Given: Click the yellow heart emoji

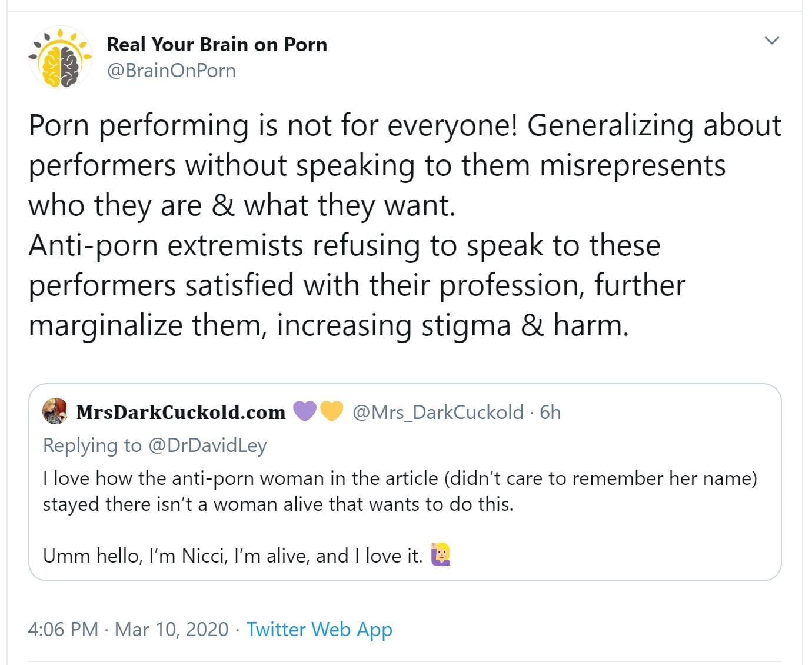Looking at the screenshot, I should tap(331, 411).
